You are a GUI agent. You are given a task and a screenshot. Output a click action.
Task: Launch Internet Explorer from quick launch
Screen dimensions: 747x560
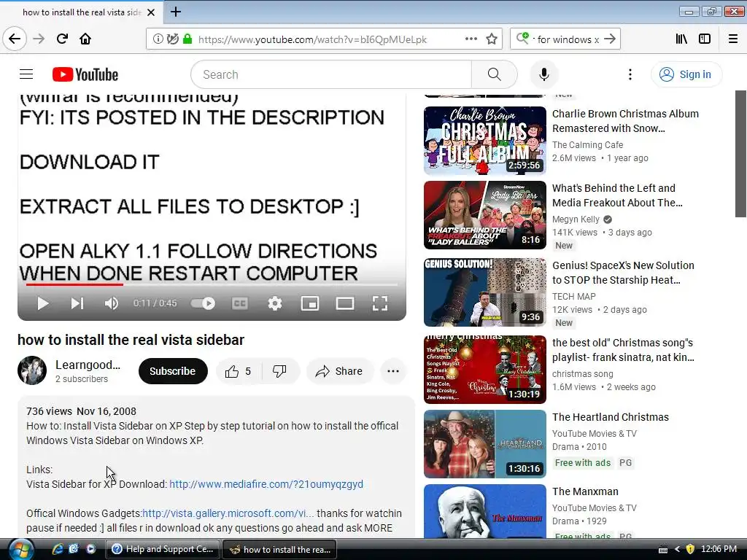[x=58, y=549]
